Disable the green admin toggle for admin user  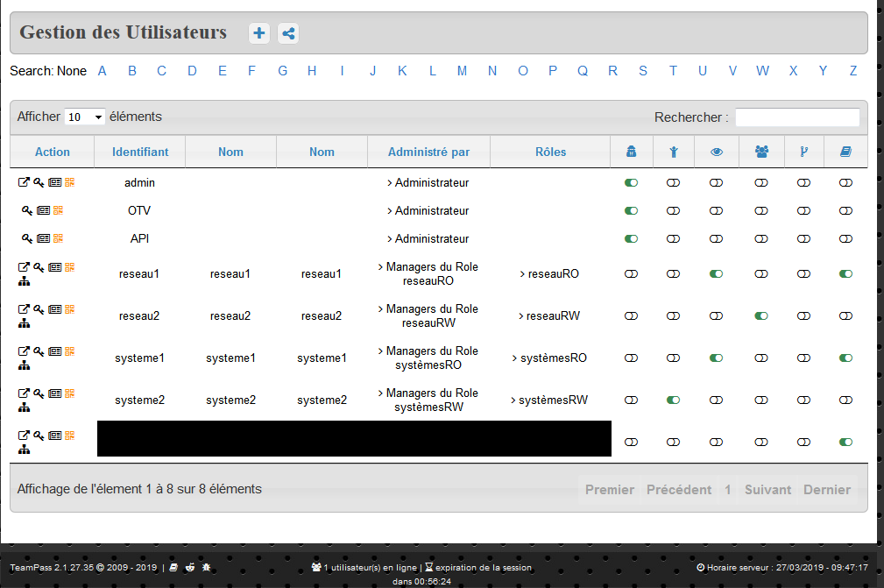click(x=631, y=182)
